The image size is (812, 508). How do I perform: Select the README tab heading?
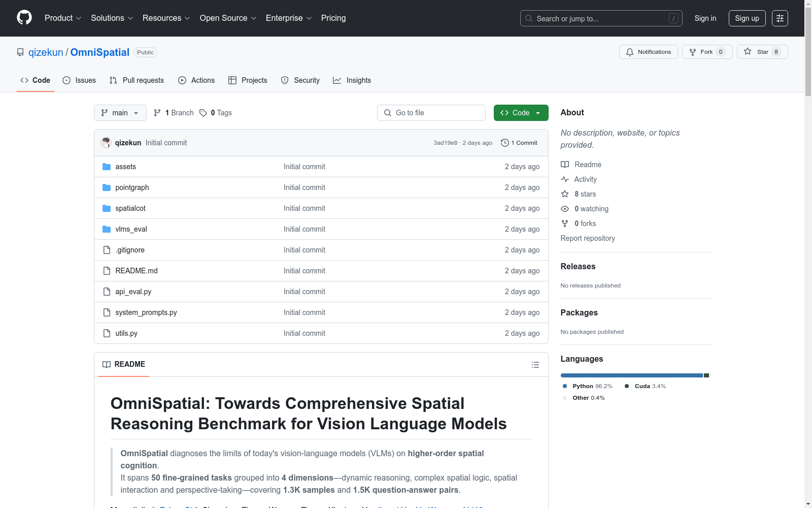click(124, 364)
